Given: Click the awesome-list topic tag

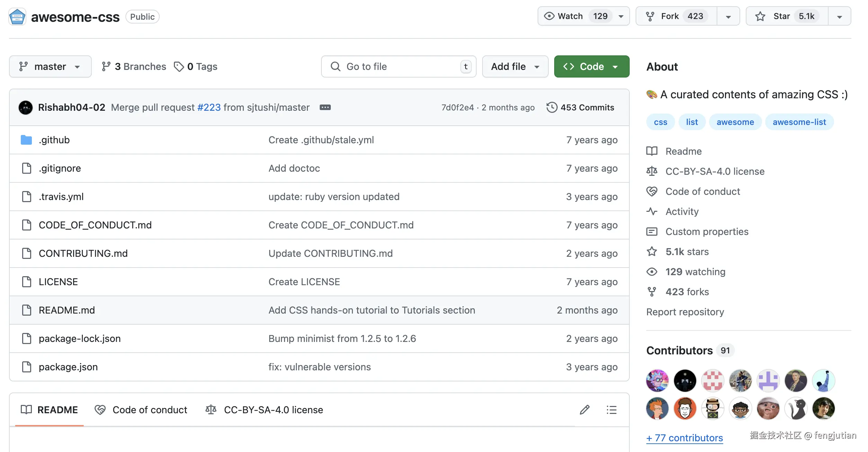Looking at the screenshot, I should [x=799, y=122].
